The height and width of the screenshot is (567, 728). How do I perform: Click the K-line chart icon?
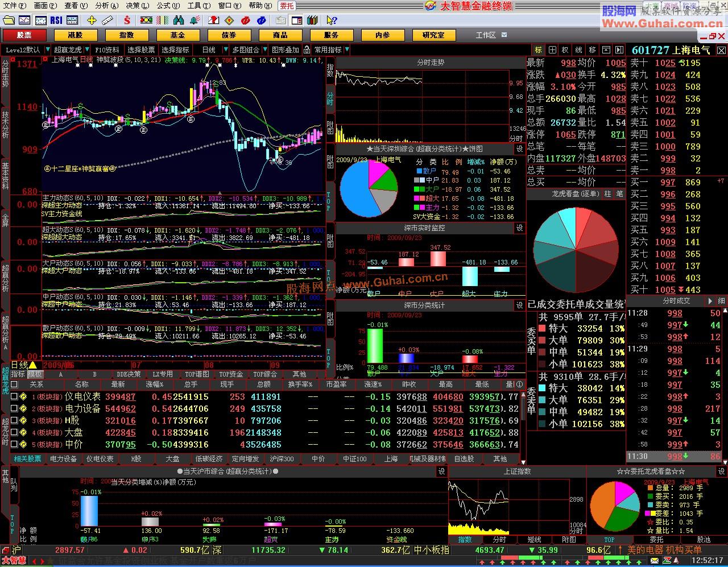pos(40,20)
